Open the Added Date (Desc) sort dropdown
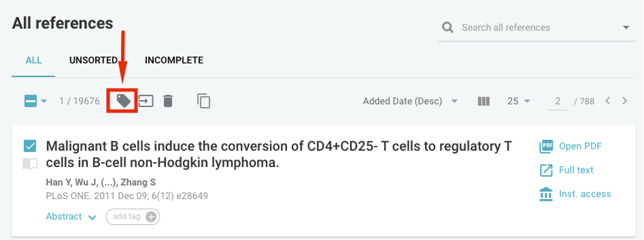The width and height of the screenshot is (644, 240). pos(410,101)
